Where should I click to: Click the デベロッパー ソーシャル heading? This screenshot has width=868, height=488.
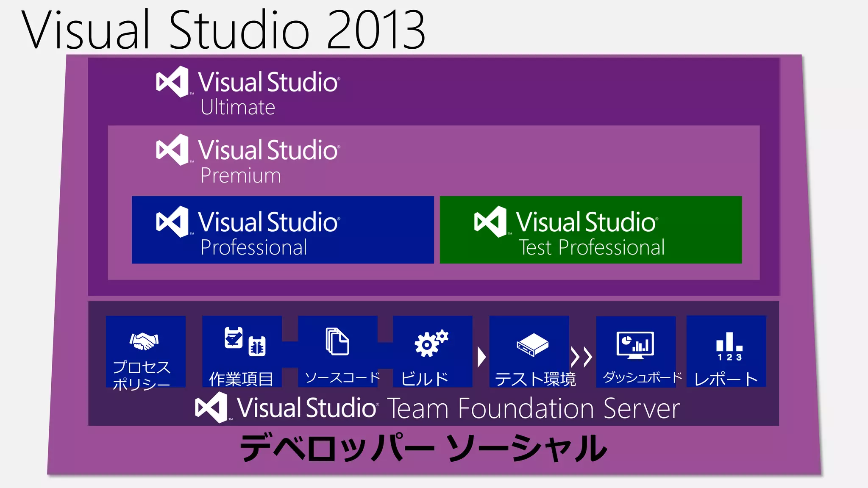point(423,448)
